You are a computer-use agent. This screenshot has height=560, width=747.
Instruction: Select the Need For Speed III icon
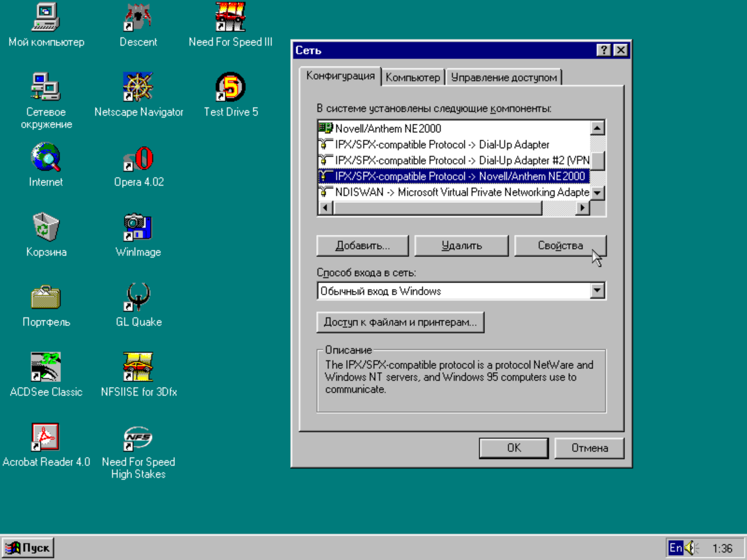click(230, 17)
